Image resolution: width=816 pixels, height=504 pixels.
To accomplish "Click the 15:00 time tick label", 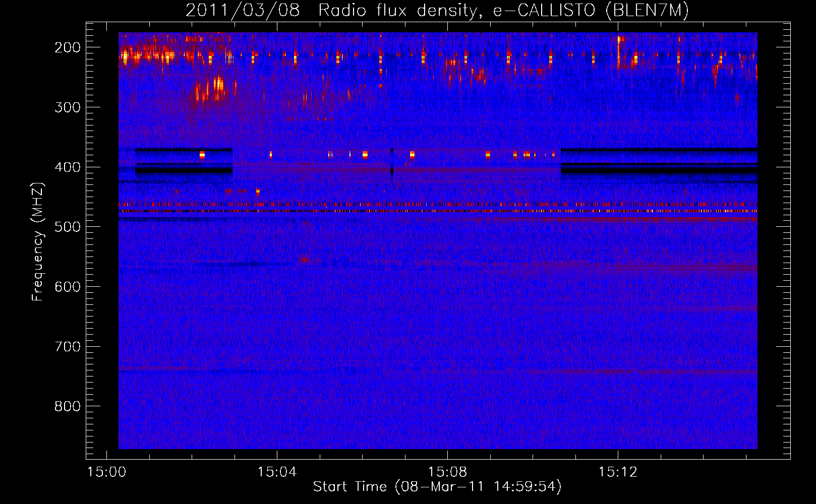I will (106, 472).
